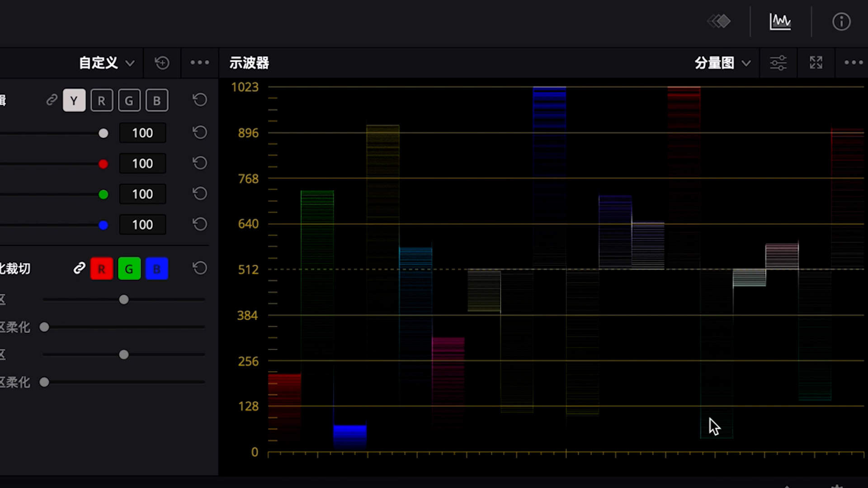Toggle the link icon next to clipping RGB
868x488 pixels.
(x=80, y=268)
